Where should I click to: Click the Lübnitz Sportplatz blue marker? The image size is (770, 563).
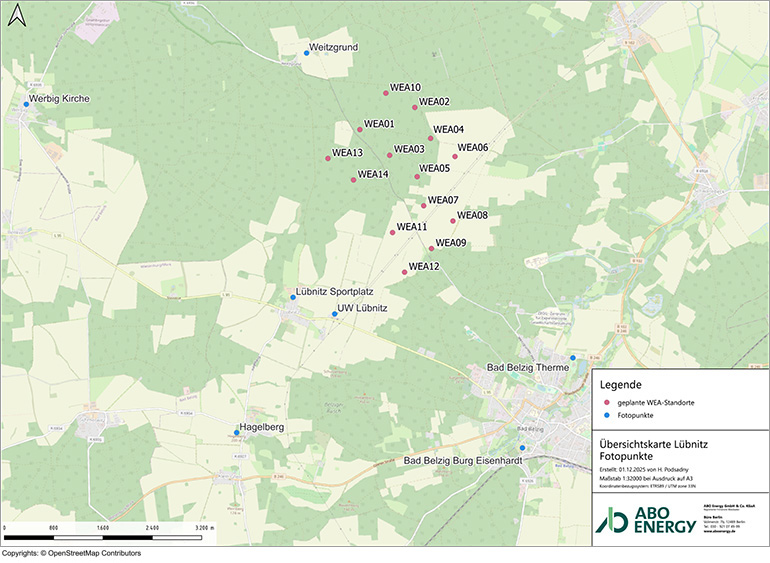(293, 297)
